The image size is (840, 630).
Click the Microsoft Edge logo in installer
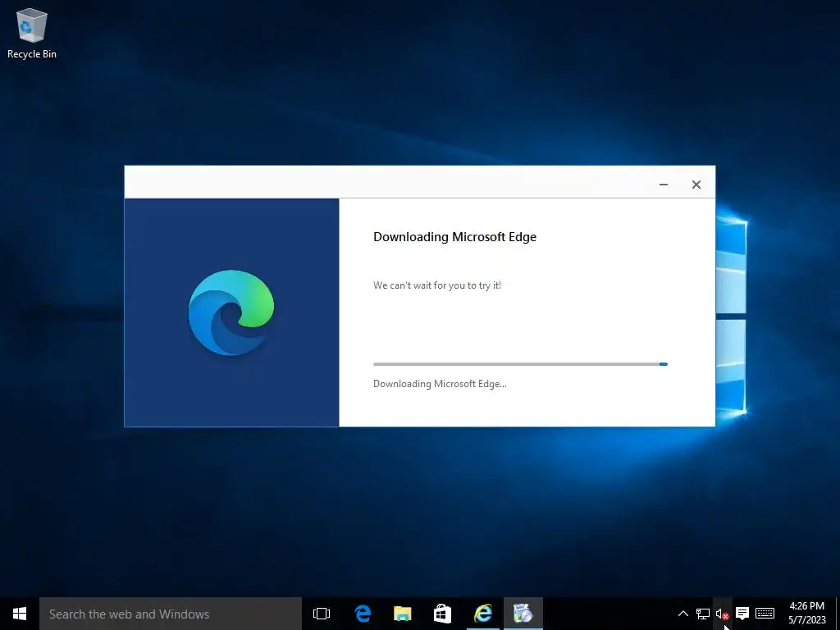pos(231,313)
